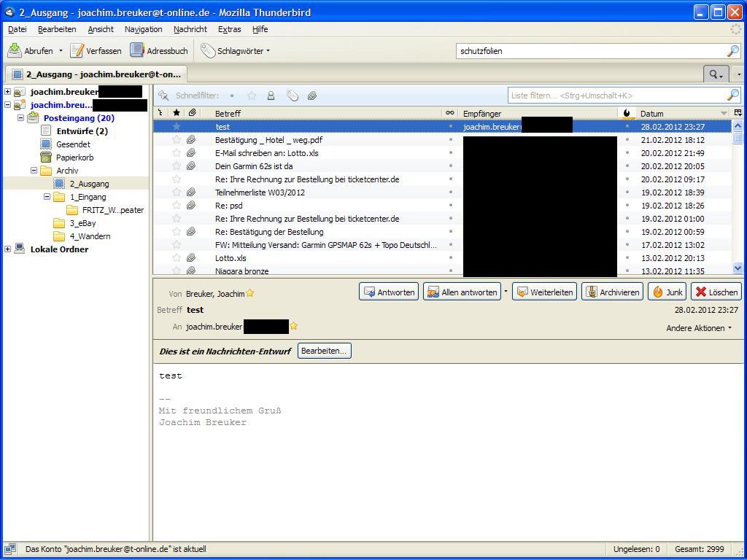The height and width of the screenshot is (560, 747).
Task: Select the Re: Bestätigung der Bestellung message
Action: (442, 232)
